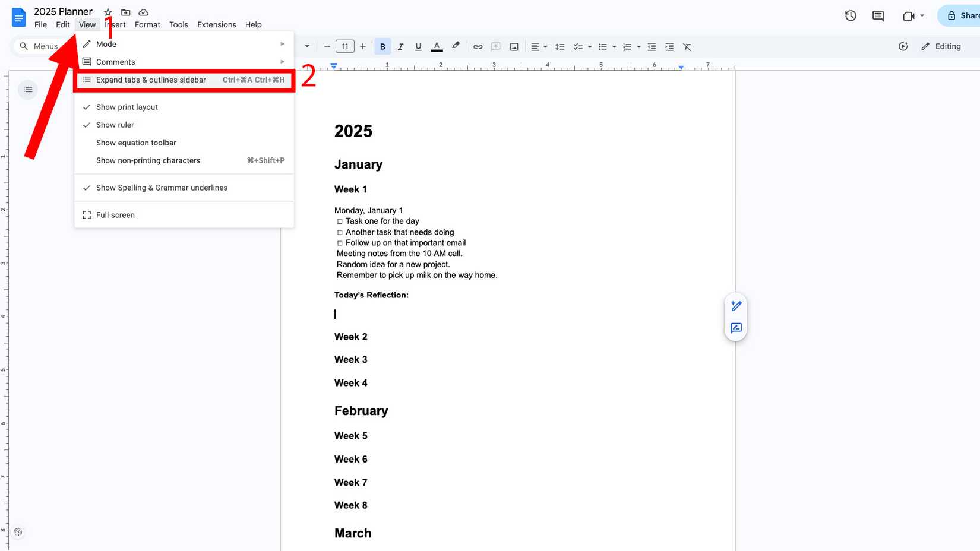This screenshot has width=980, height=551.
Task: Open the numbered list options dropdown
Action: pos(638,46)
